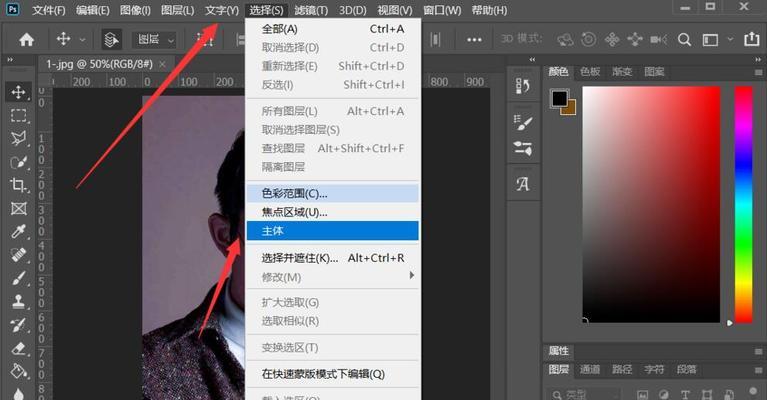Switch to the 渐变 tab

622,72
